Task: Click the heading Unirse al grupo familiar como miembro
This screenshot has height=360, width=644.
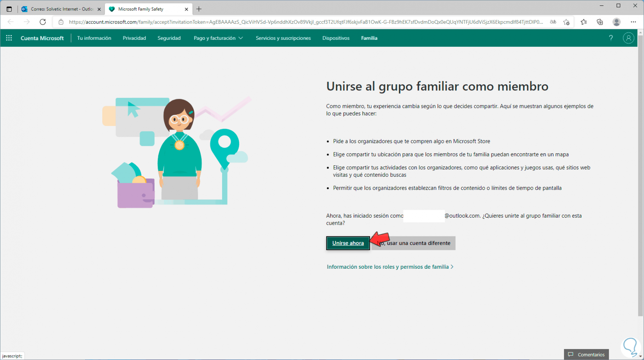Action: coord(437,86)
